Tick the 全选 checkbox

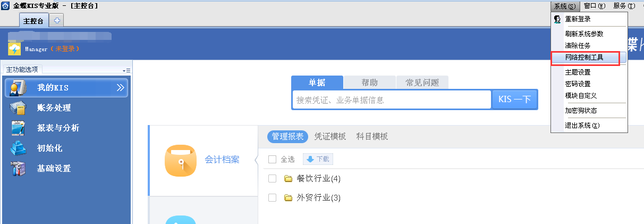[x=273, y=159]
